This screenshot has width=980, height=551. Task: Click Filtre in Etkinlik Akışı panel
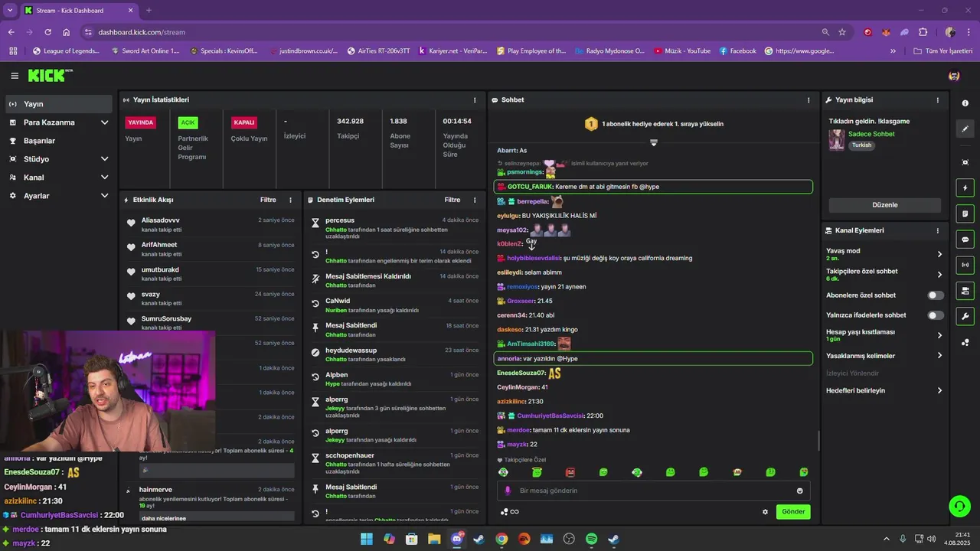click(268, 200)
